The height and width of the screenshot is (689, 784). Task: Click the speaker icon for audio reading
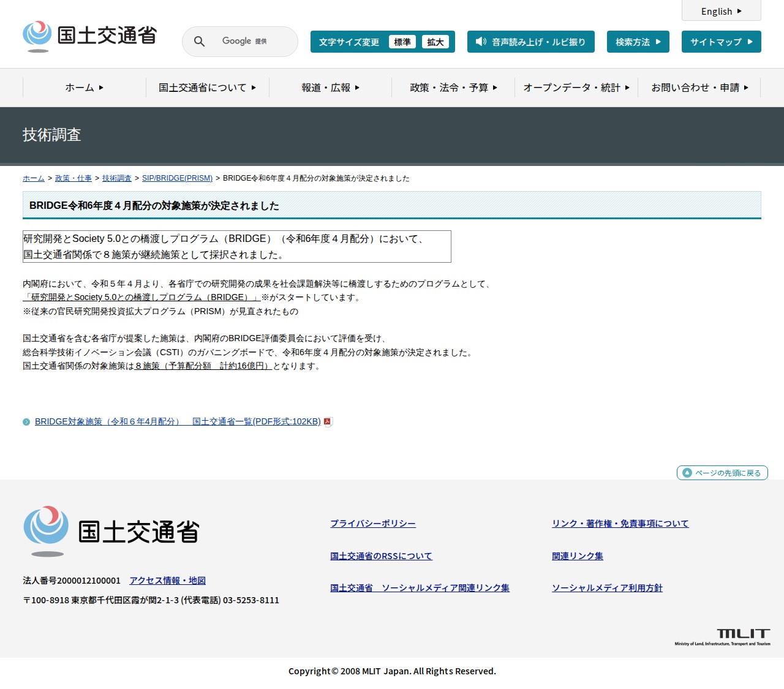481,42
